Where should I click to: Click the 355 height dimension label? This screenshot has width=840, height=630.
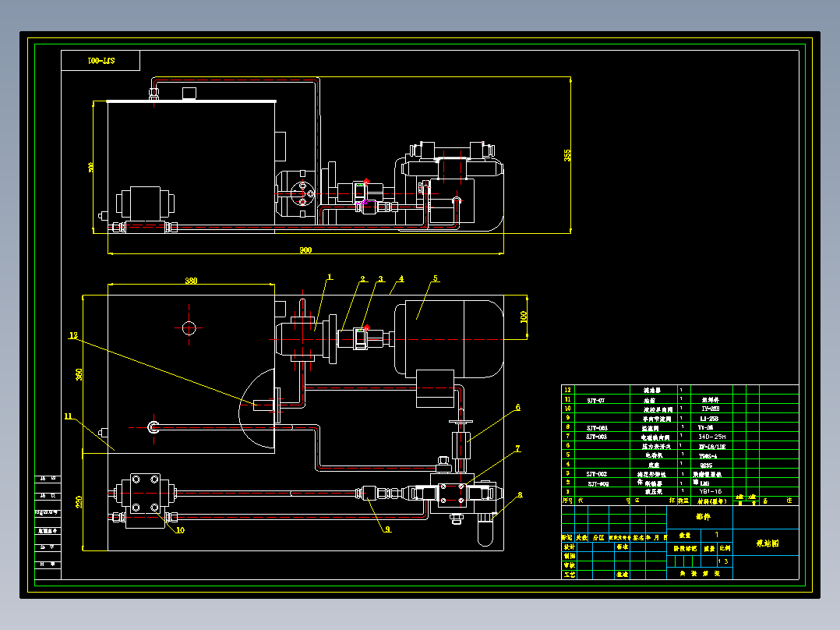[567, 155]
